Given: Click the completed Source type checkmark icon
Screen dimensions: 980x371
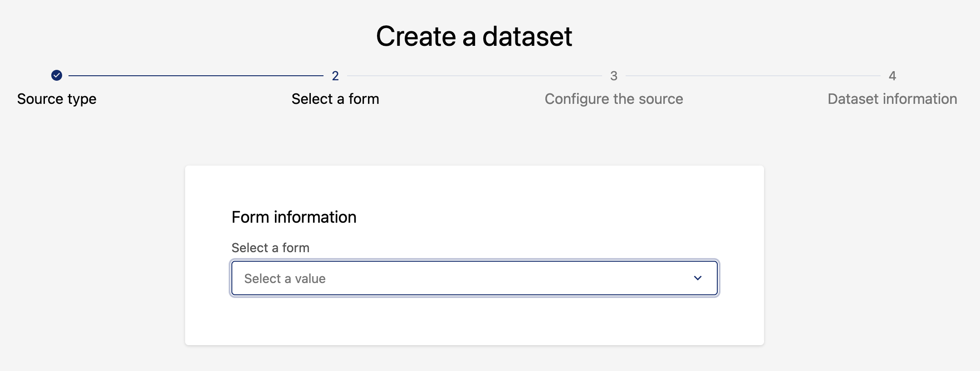Looking at the screenshot, I should pos(57,75).
